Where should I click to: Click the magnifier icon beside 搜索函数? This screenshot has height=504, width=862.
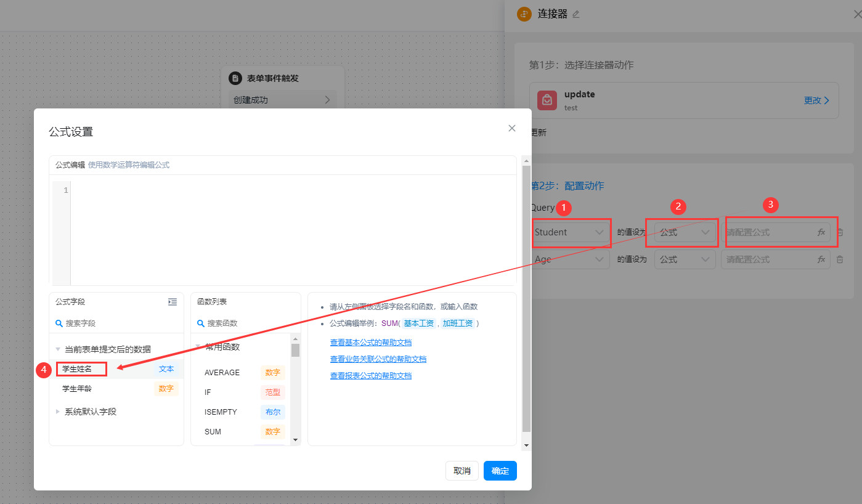201,323
